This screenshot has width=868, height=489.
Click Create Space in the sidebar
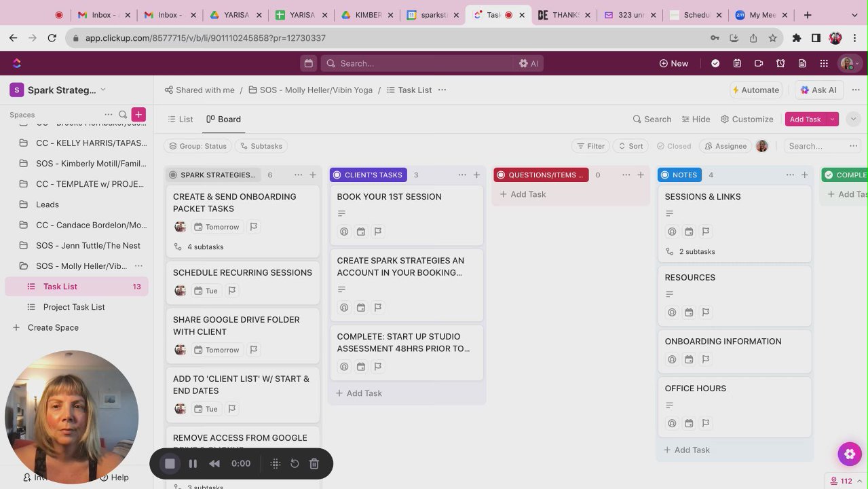tap(53, 327)
